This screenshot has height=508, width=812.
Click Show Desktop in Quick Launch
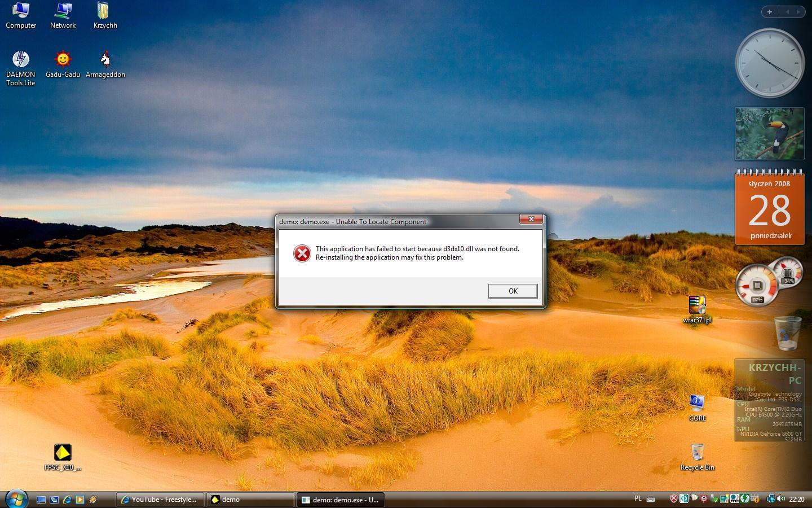[41, 500]
